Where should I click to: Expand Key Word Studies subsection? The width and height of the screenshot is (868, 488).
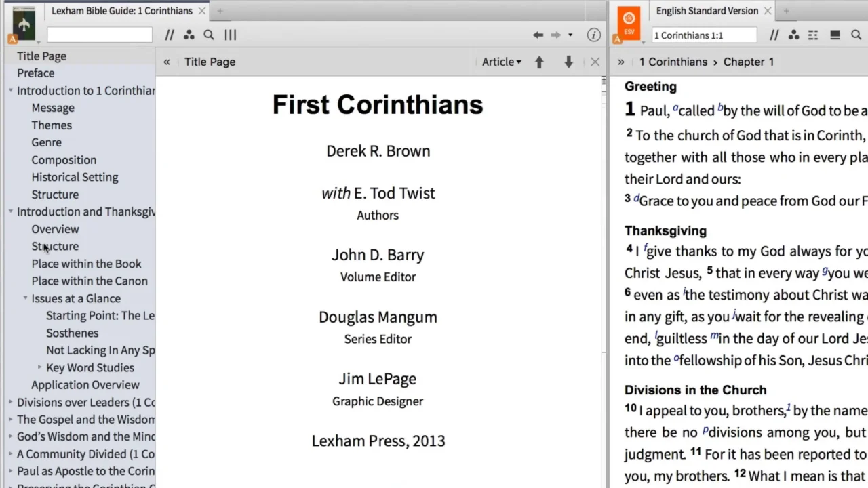[x=39, y=367]
